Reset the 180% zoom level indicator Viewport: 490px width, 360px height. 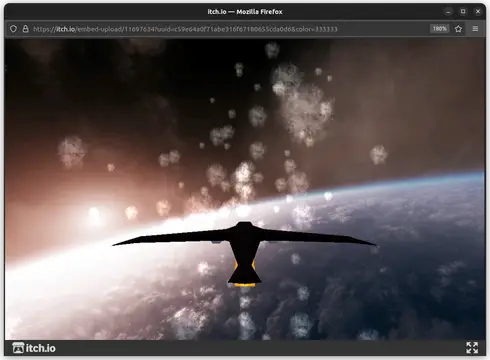click(x=439, y=29)
